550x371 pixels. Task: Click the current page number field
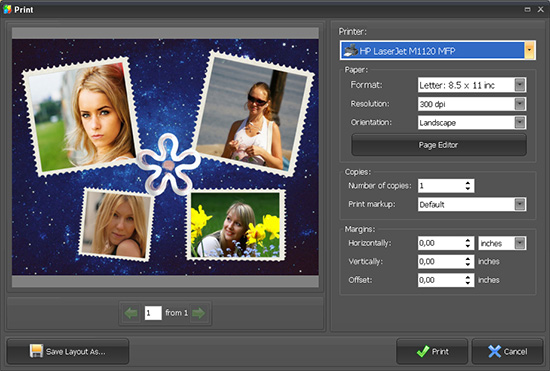(153, 313)
